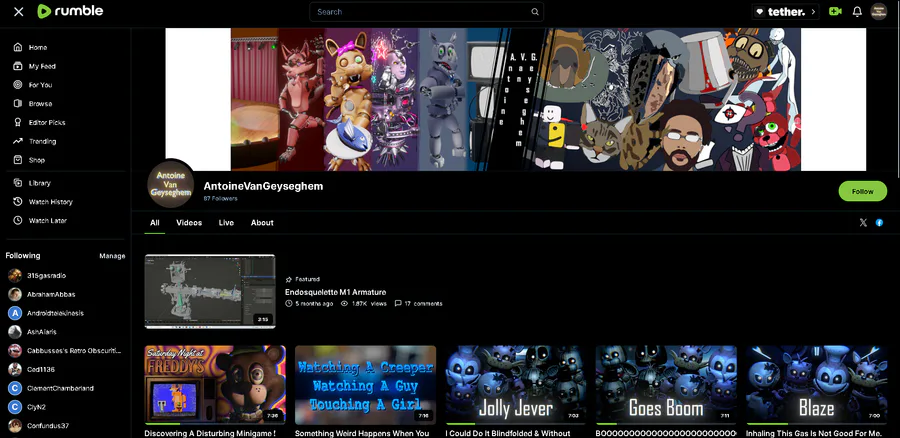The height and width of the screenshot is (438, 900).
Task: Click the search magnifier icon
Action: (534, 11)
